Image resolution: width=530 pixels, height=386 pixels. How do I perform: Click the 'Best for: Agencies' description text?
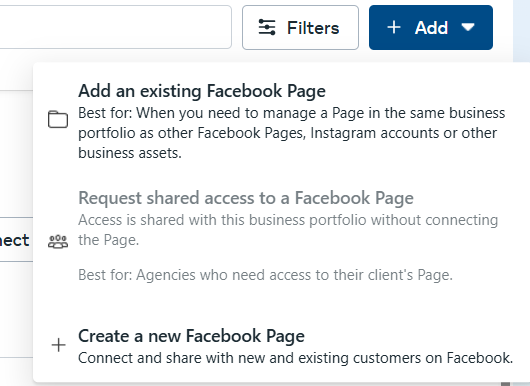(x=265, y=275)
